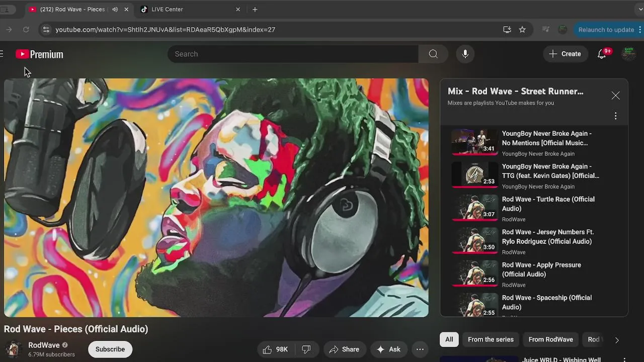Open a new browser tab
644x362 pixels.
(255, 10)
